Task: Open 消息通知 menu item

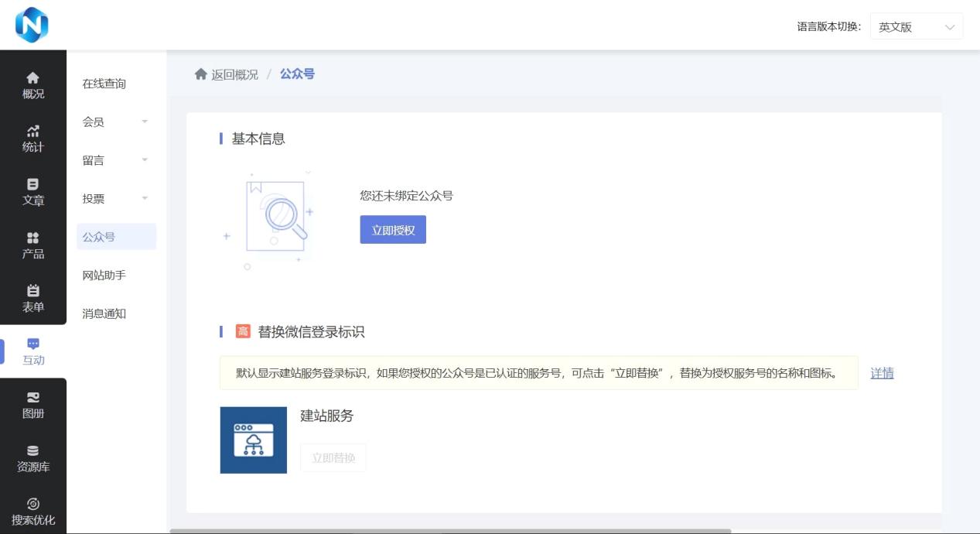Action: [x=104, y=313]
